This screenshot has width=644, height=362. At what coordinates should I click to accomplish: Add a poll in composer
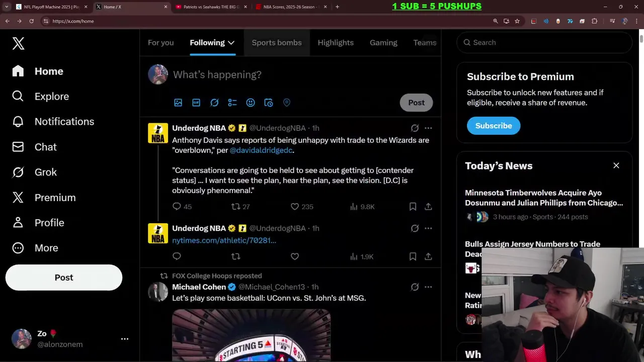pyautogui.click(x=232, y=103)
